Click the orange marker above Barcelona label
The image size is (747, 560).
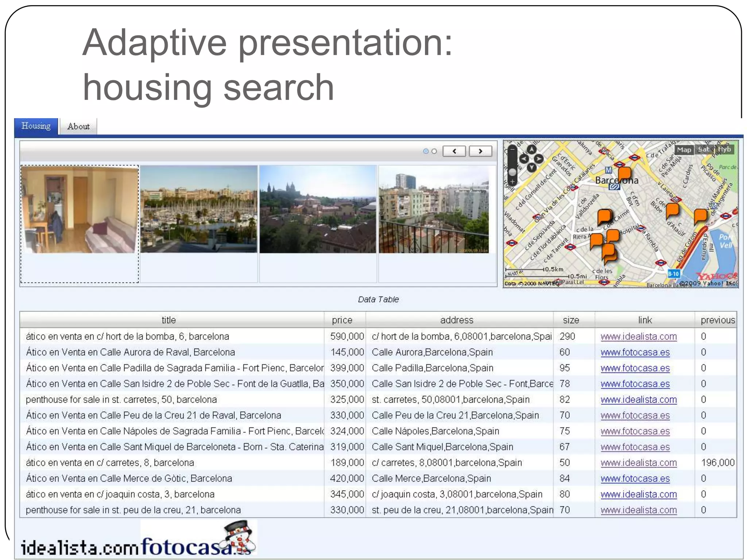click(x=624, y=175)
